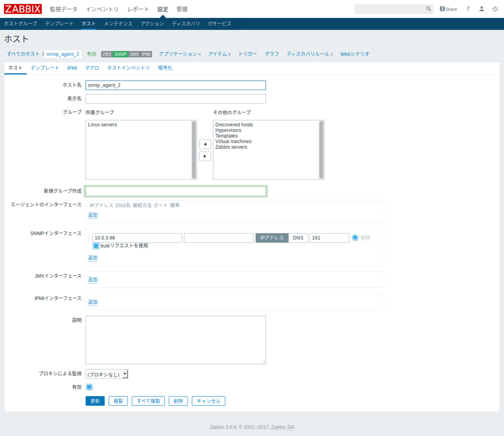Click the ZABBIX logo
This screenshot has height=436, width=504.
tap(23, 9)
